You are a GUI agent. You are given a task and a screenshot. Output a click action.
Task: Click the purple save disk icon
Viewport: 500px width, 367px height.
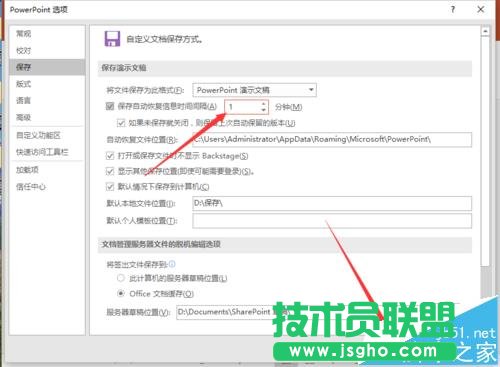[112, 39]
